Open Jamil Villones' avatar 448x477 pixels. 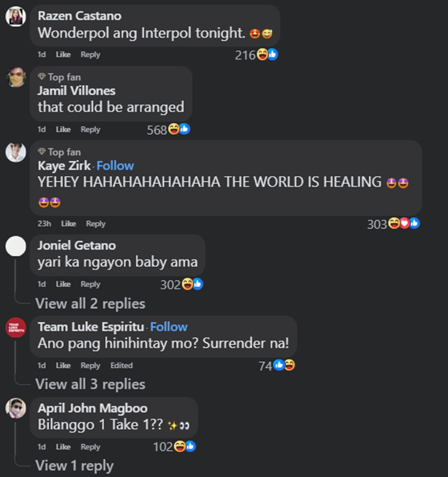pos(16,77)
